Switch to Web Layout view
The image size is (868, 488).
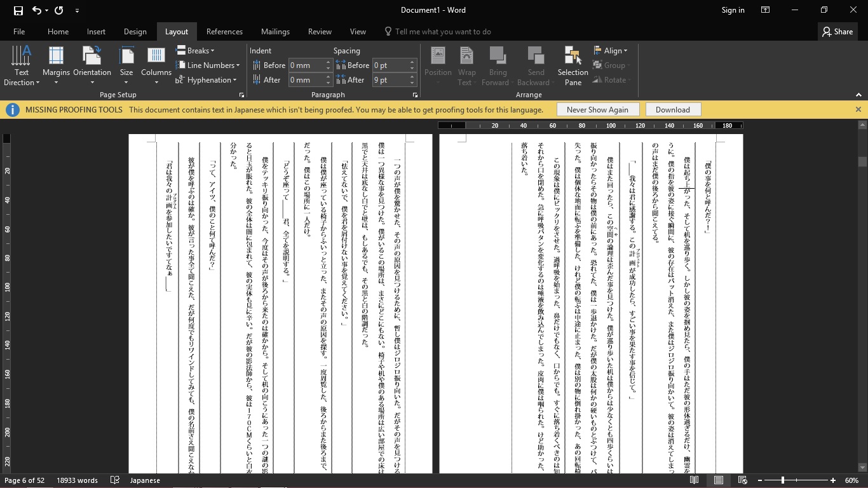[x=742, y=480]
